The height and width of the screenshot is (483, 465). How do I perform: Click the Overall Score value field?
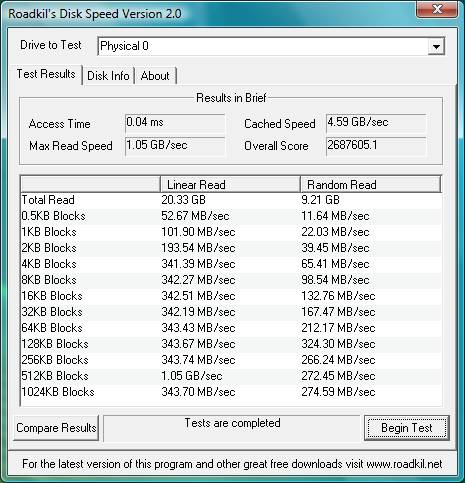(x=376, y=146)
